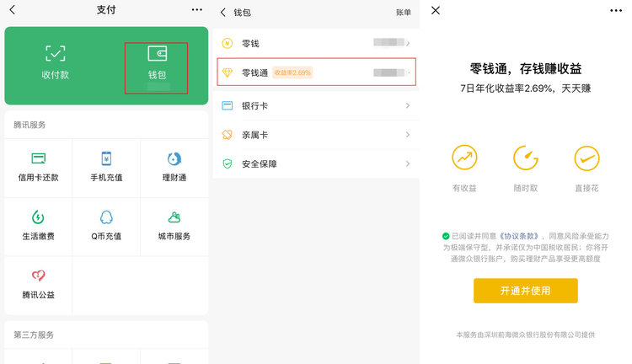Image resolution: width=632 pixels, height=364 pixels.
Task: Open 信用卡还款 service
Action: pos(38,167)
